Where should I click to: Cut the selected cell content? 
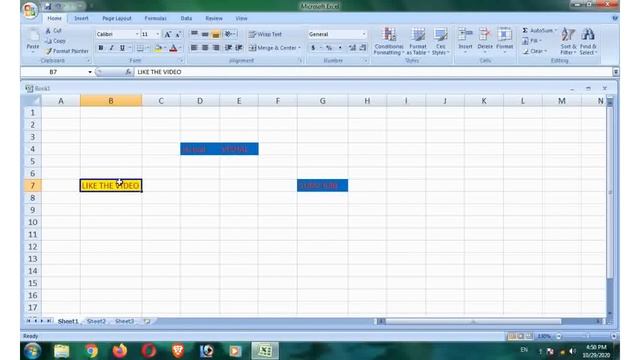(x=53, y=31)
